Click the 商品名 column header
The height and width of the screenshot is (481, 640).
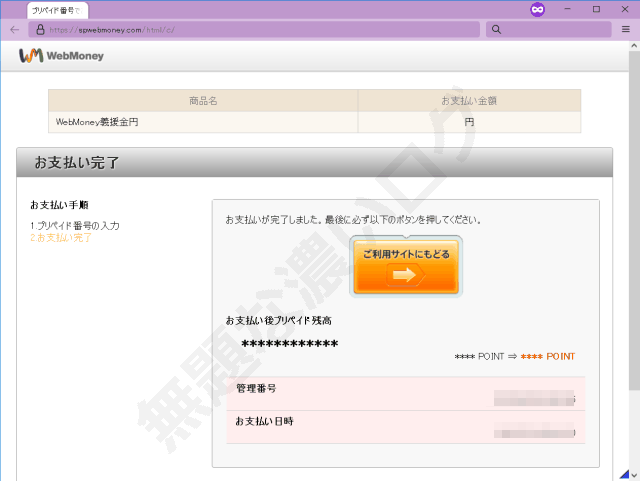click(x=203, y=101)
